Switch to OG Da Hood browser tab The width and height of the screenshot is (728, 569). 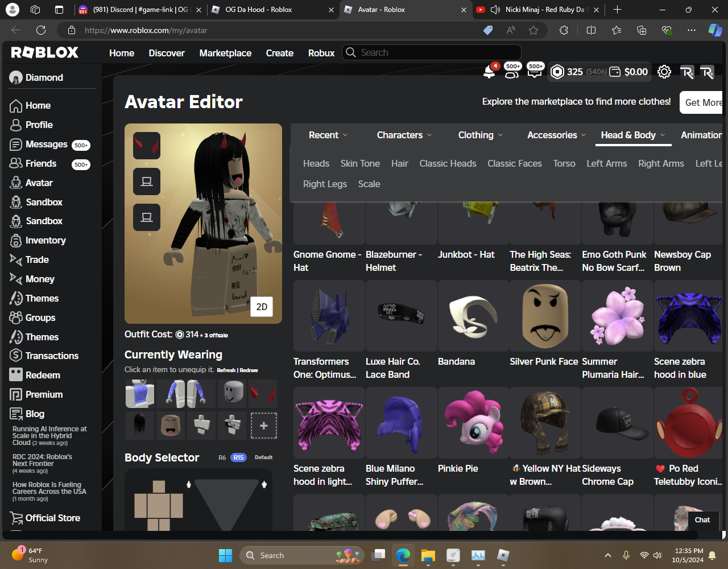click(x=272, y=10)
